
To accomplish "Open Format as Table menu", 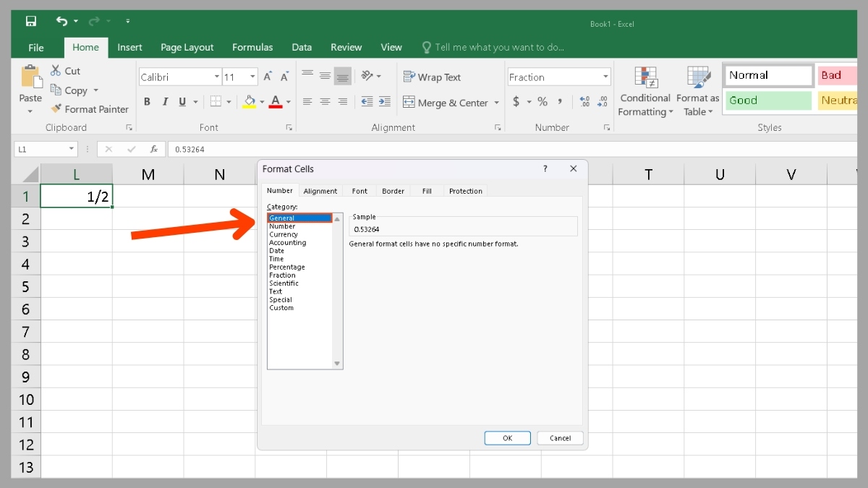I will coord(698,91).
